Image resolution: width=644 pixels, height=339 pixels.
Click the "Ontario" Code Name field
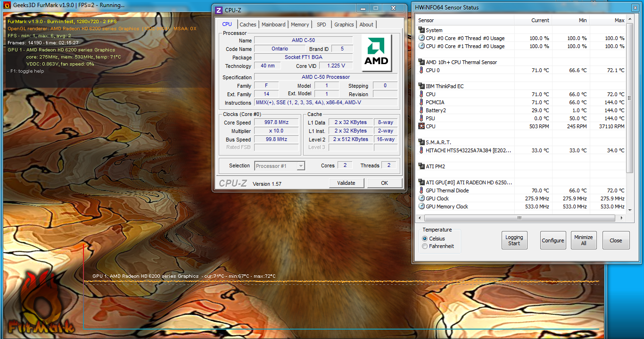(x=280, y=49)
